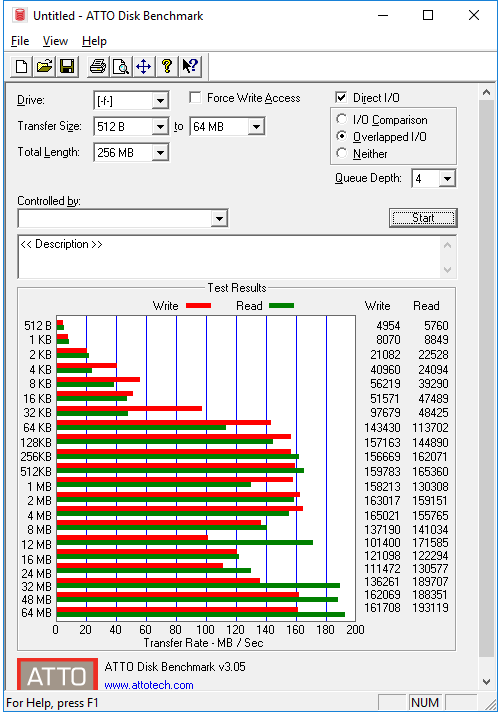Click the For Help, press F1 status text

(x=52, y=703)
